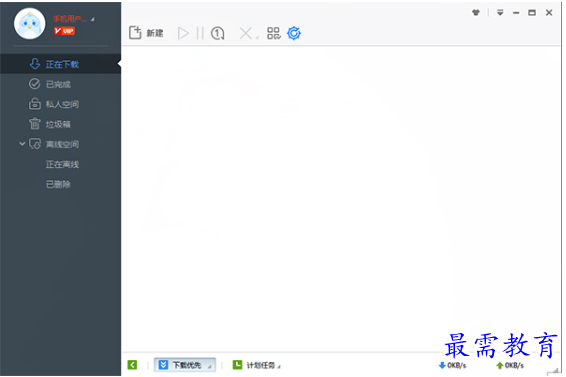Click the window resize grip corner
This screenshot has width=566, height=377.
[553, 372]
